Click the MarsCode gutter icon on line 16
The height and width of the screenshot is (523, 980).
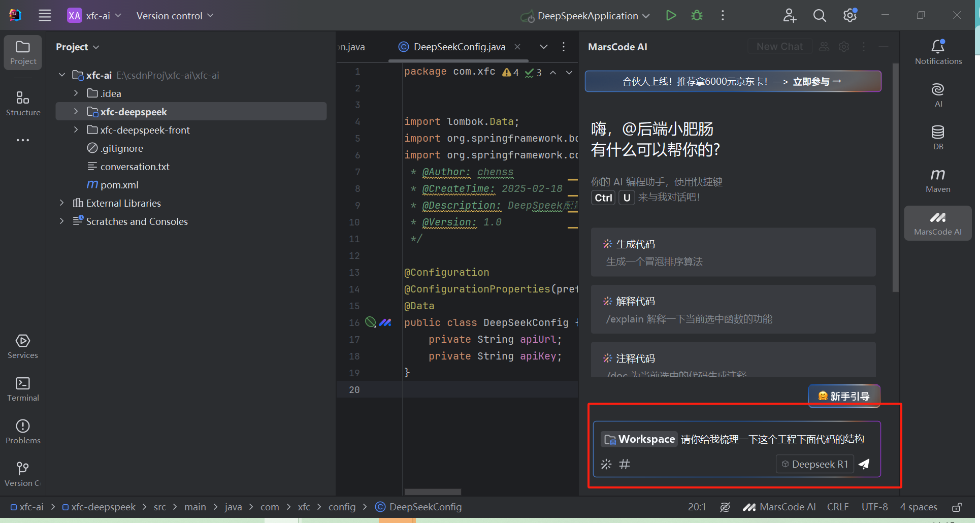point(385,322)
